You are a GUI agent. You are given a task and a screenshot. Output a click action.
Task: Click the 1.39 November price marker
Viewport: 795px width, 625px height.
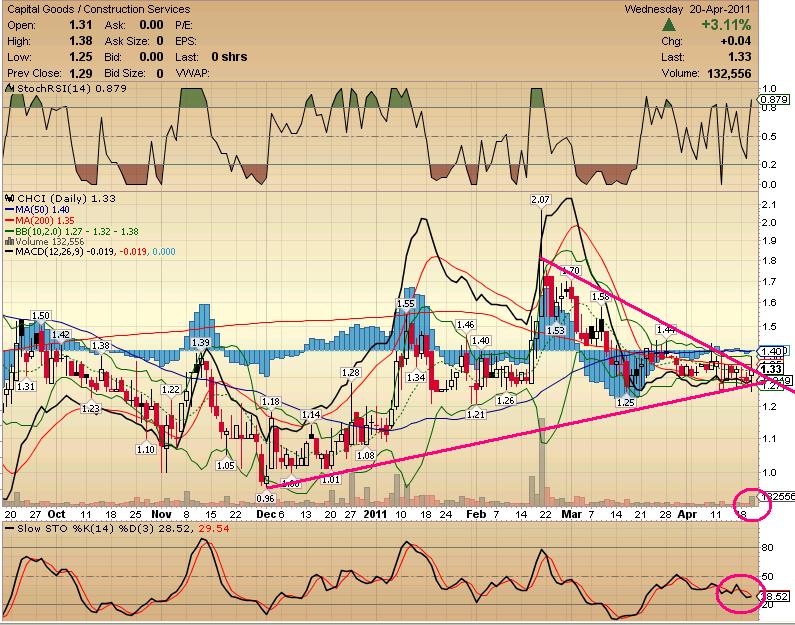201,343
